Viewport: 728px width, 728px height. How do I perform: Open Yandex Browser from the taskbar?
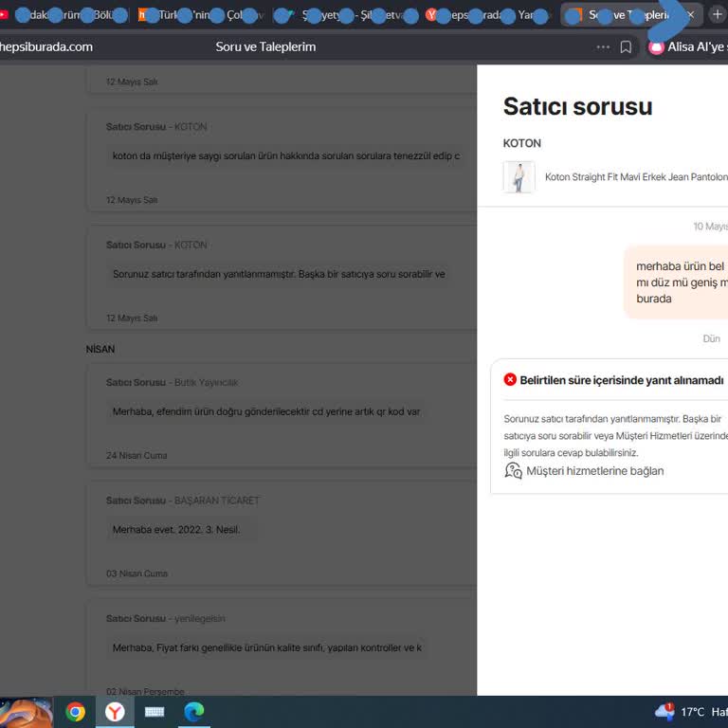115,712
